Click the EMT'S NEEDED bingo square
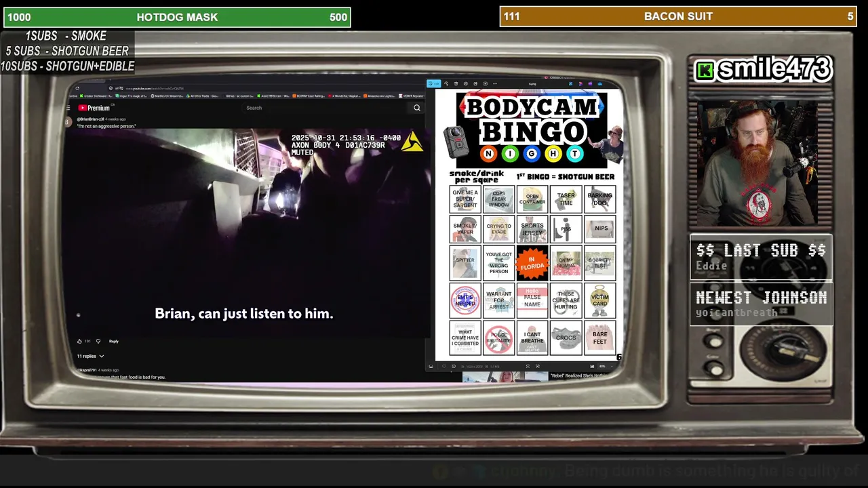 click(x=465, y=300)
